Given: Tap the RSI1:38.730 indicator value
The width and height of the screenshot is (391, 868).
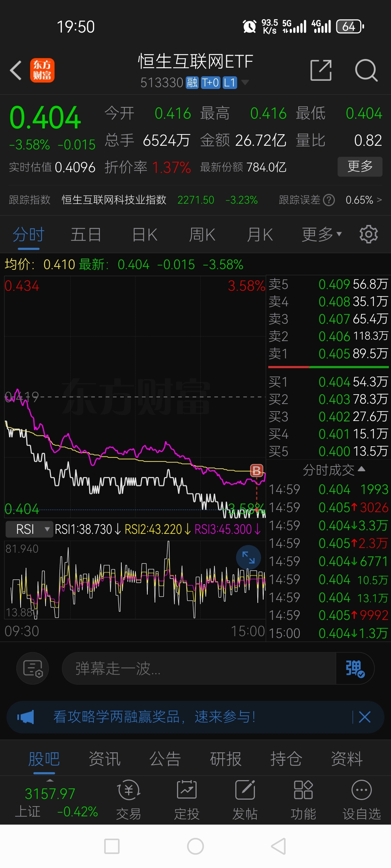Looking at the screenshot, I should 88,529.
